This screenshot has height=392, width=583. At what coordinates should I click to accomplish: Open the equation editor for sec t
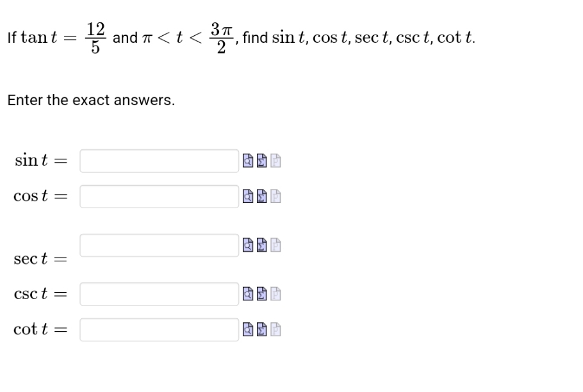(x=262, y=245)
